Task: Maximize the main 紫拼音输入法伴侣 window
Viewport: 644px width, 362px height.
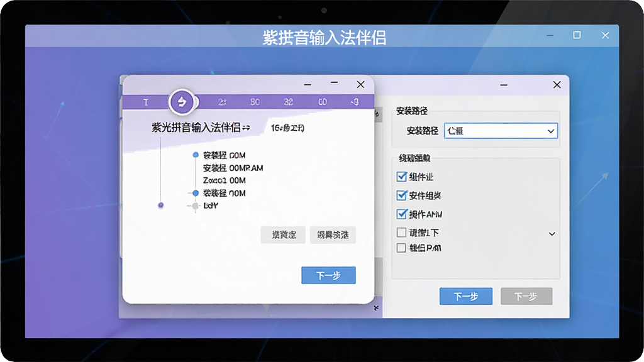Action: [x=577, y=35]
